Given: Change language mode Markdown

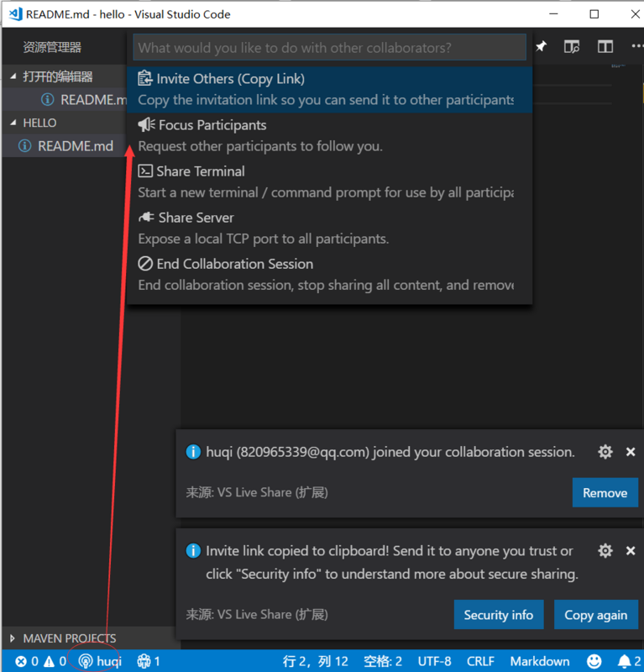Looking at the screenshot, I should [540, 661].
